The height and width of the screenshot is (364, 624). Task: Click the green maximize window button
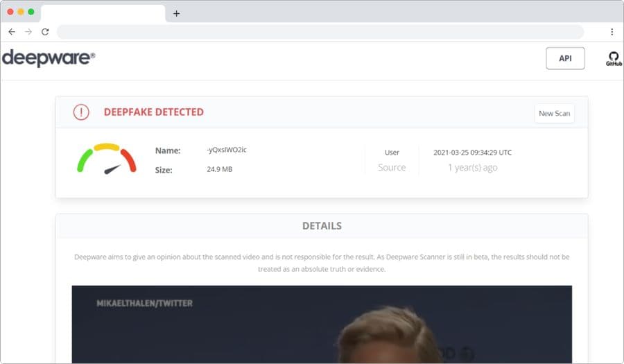click(31, 12)
